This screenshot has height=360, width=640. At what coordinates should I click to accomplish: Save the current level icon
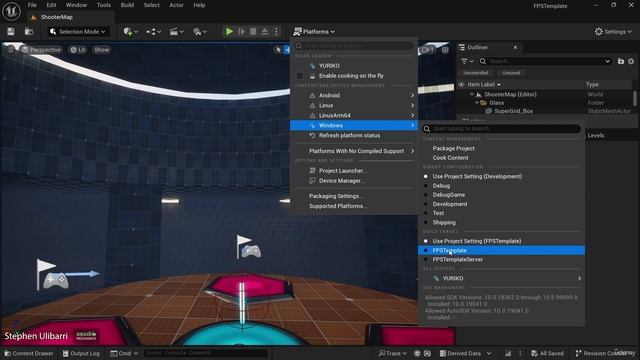tap(11, 31)
